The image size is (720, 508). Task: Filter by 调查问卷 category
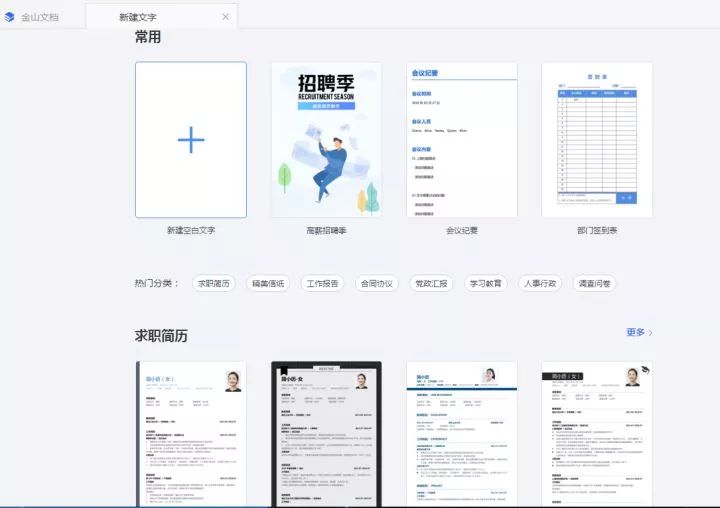pyautogui.click(x=595, y=283)
